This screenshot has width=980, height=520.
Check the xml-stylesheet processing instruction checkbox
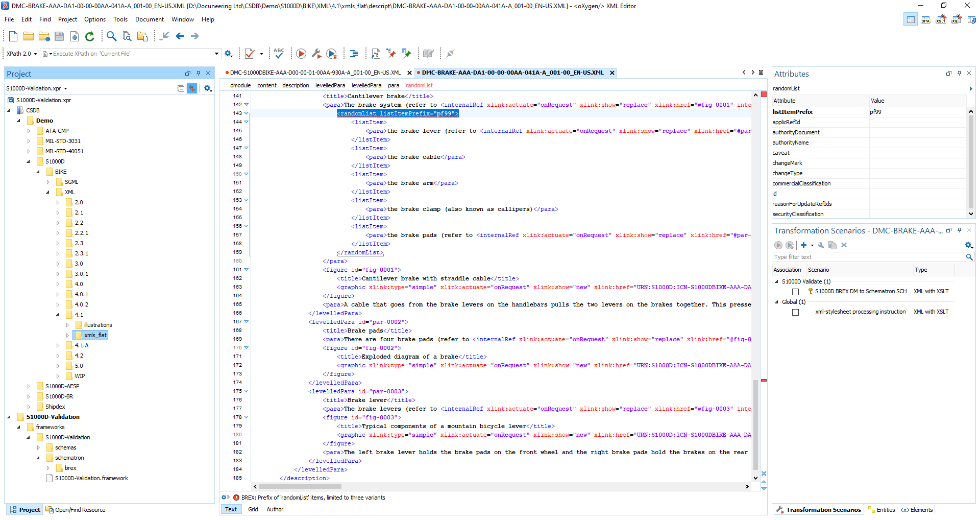pyautogui.click(x=795, y=312)
